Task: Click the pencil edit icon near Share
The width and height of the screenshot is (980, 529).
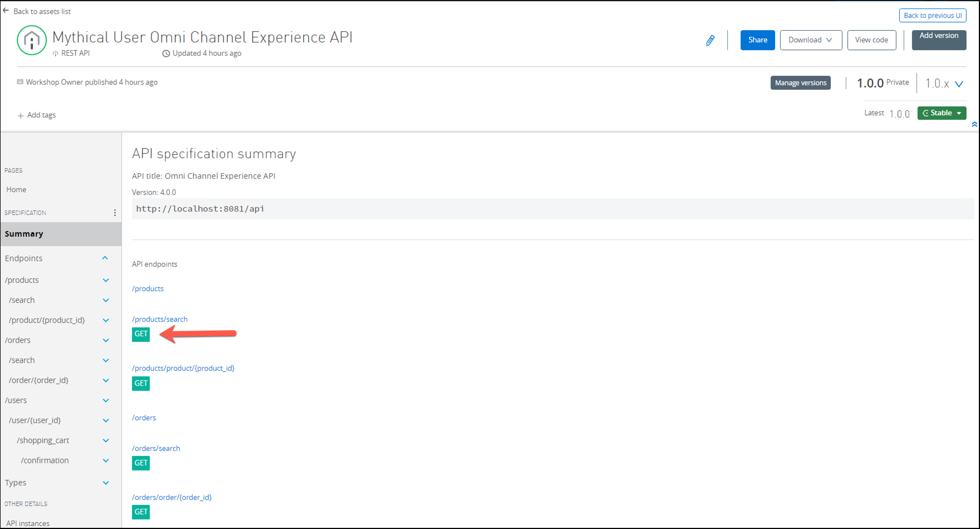Action: click(x=710, y=40)
